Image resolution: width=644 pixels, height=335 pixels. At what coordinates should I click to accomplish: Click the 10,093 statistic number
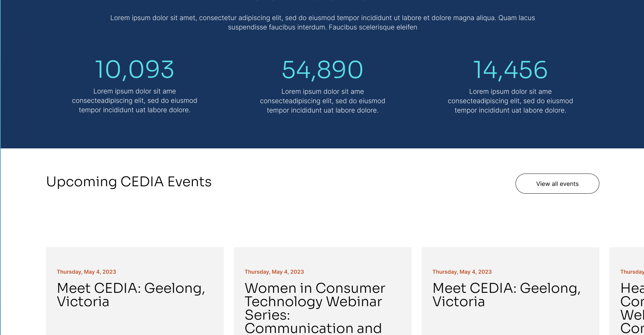(x=135, y=70)
